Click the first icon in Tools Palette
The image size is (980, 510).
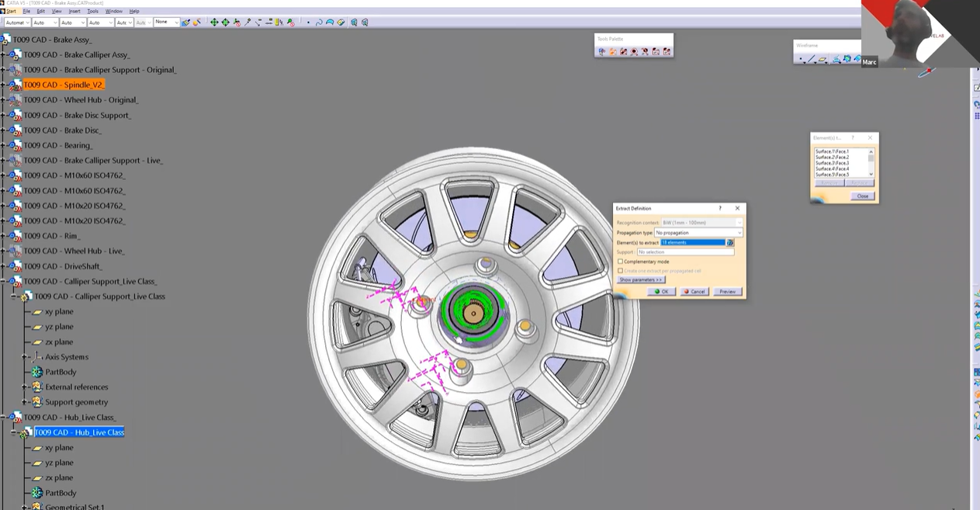point(601,52)
